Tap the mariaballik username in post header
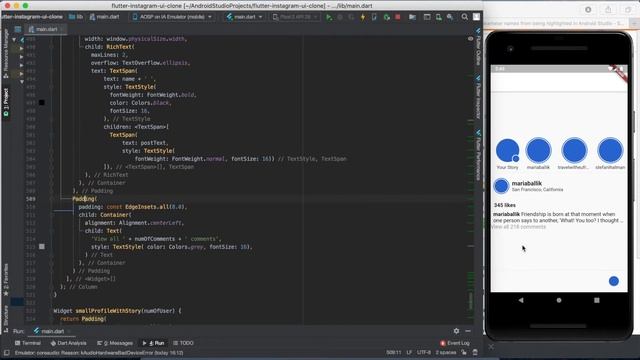The image size is (640, 360). pyautogui.click(x=527, y=184)
